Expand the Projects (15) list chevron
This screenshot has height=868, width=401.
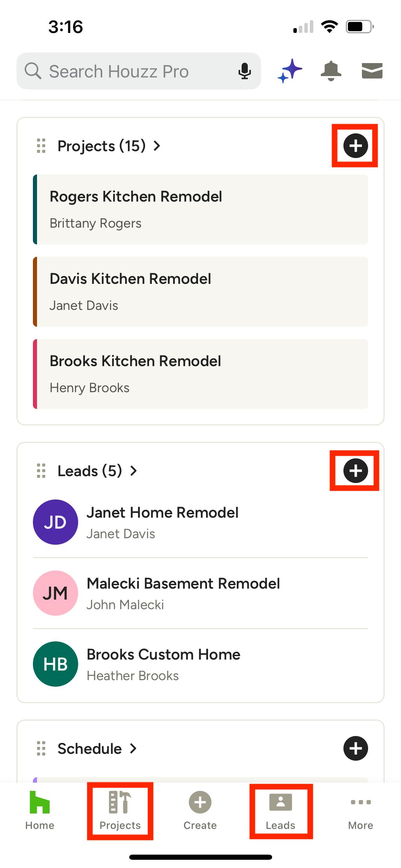157,146
